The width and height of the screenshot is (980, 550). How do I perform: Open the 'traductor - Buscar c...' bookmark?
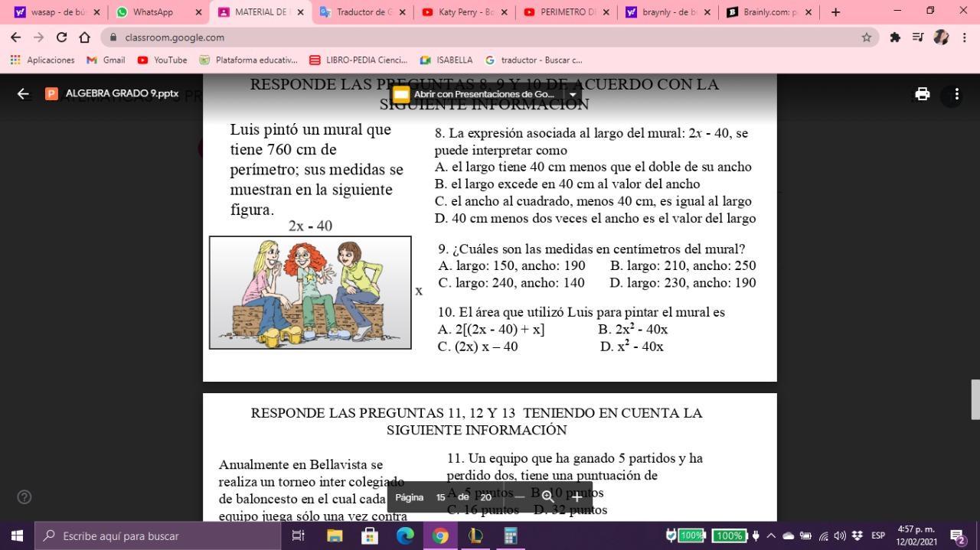click(534, 60)
